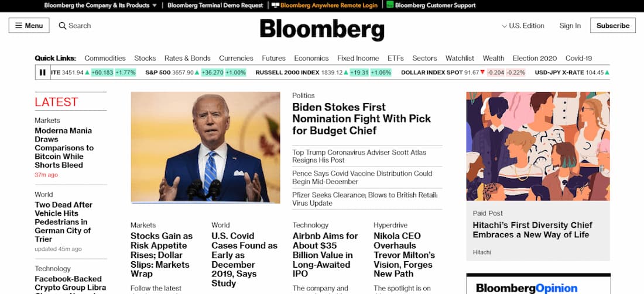Click the BloombergOpinion logo
The image size is (644, 294).
pos(526,288)
